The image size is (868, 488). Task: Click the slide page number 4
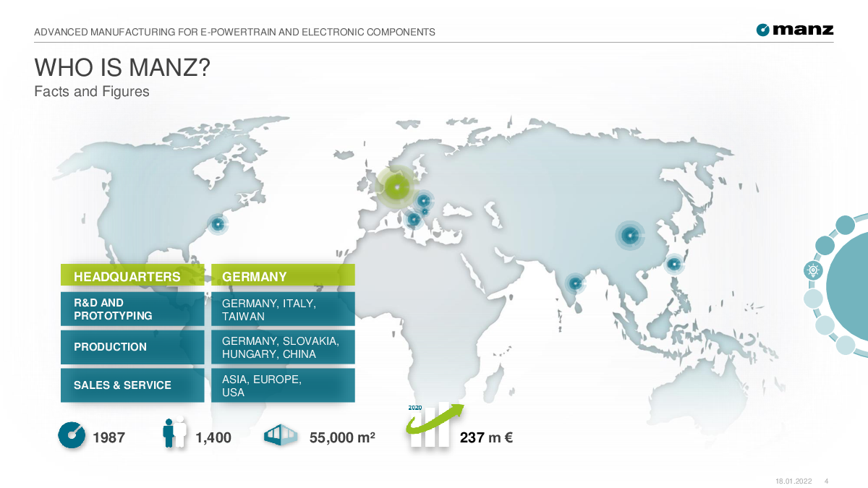(x=827, y=481)
